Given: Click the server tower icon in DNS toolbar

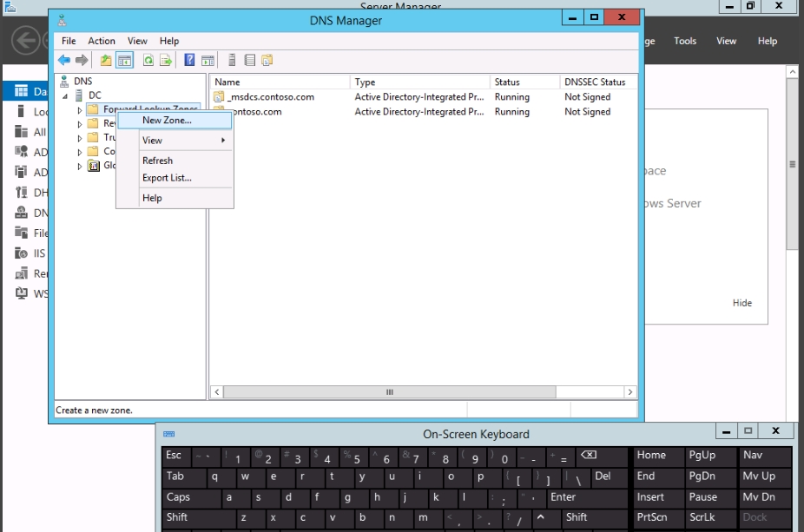Looking at the screenshot, I should [x=232, y=61].
